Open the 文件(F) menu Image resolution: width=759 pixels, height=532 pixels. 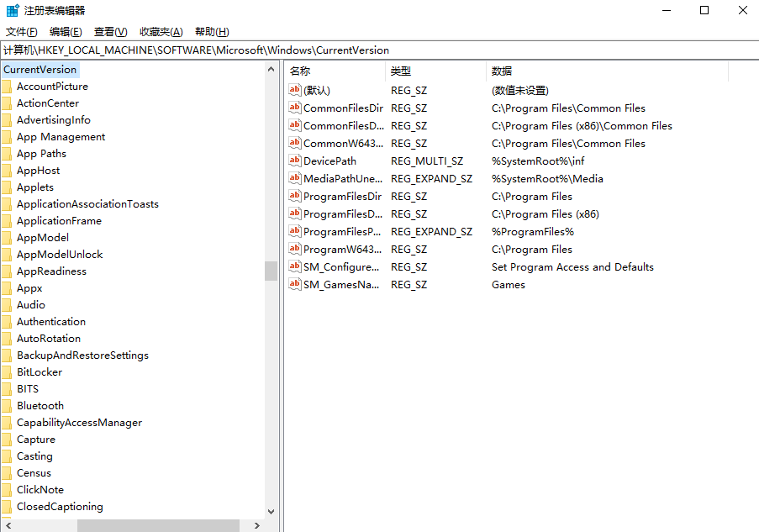tap(22, 32)
